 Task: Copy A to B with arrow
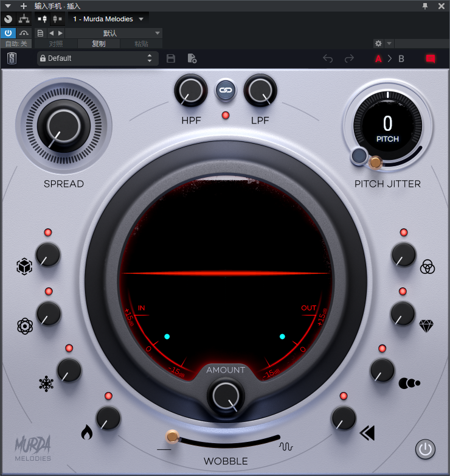point(390,58)
